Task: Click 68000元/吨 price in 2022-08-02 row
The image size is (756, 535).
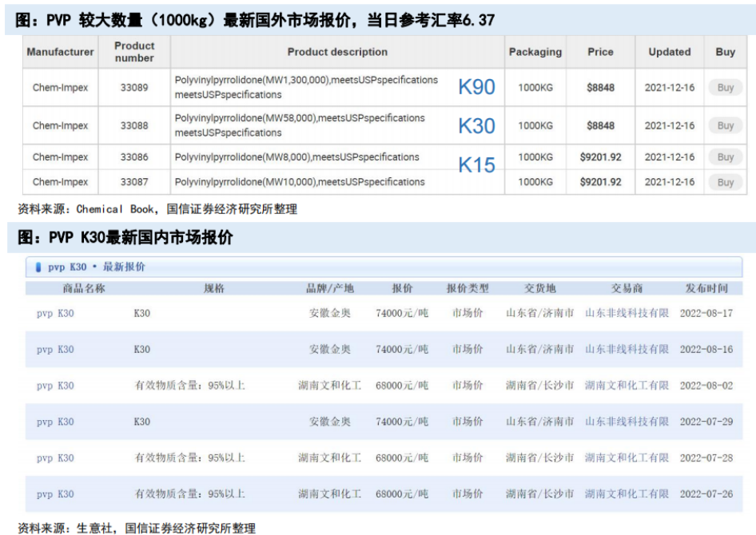Action: pos(402,385)
